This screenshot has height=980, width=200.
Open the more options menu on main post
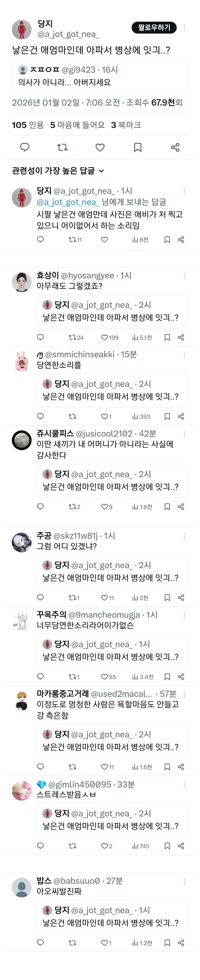[184, 27]
